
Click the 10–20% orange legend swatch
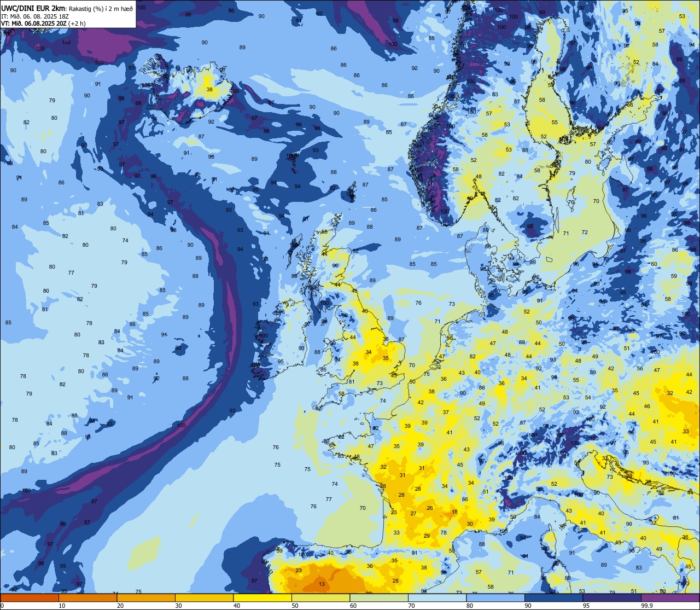point(88,597)
